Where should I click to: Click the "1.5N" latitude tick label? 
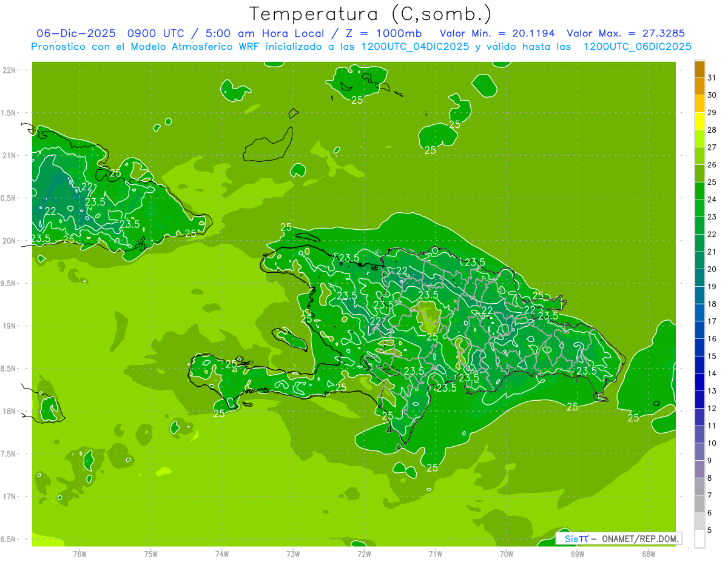[x=8, y=113]
